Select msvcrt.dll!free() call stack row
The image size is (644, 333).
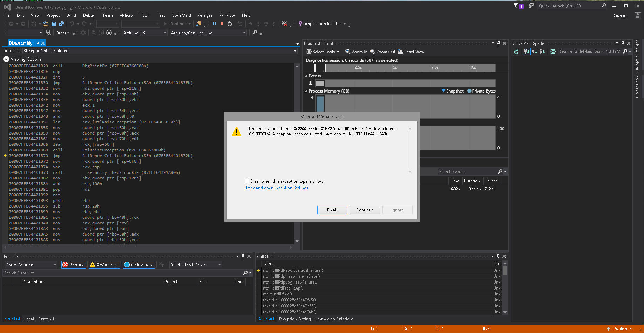(377, 294)
